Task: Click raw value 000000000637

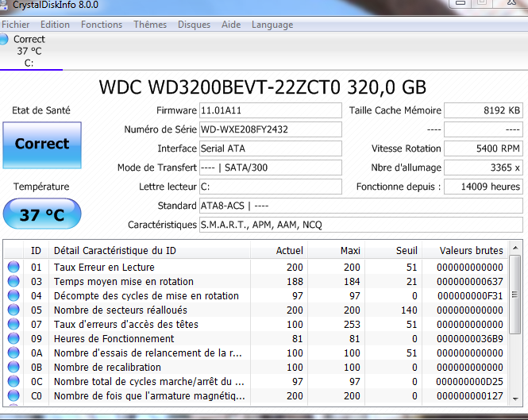Action: (x=470, y=282)
